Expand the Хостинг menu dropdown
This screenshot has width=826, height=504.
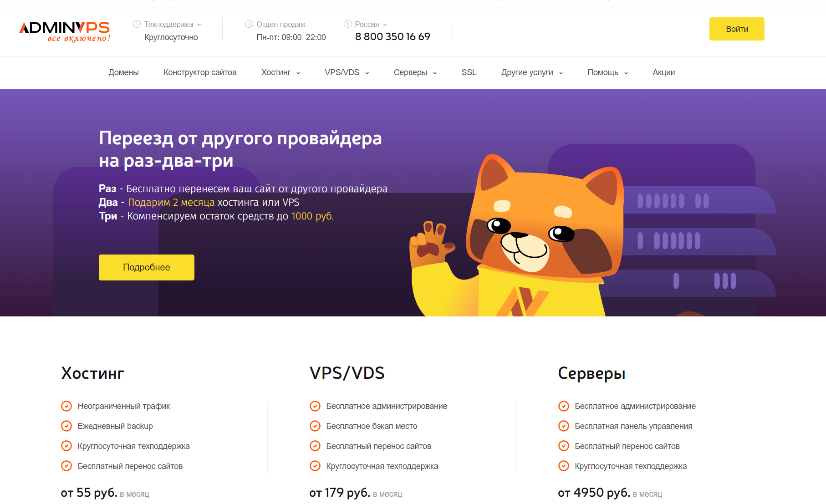280,72
